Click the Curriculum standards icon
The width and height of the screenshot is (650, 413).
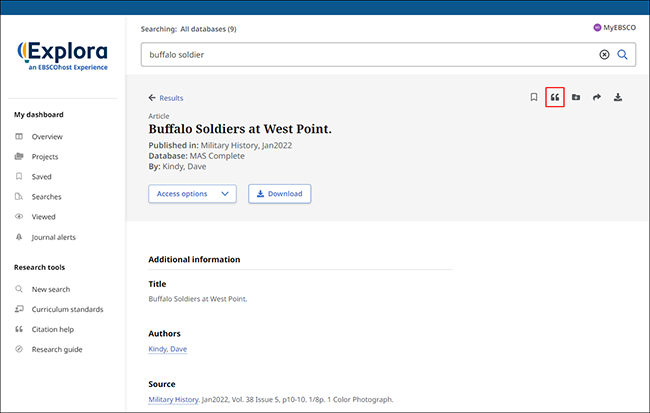(19, 309)
